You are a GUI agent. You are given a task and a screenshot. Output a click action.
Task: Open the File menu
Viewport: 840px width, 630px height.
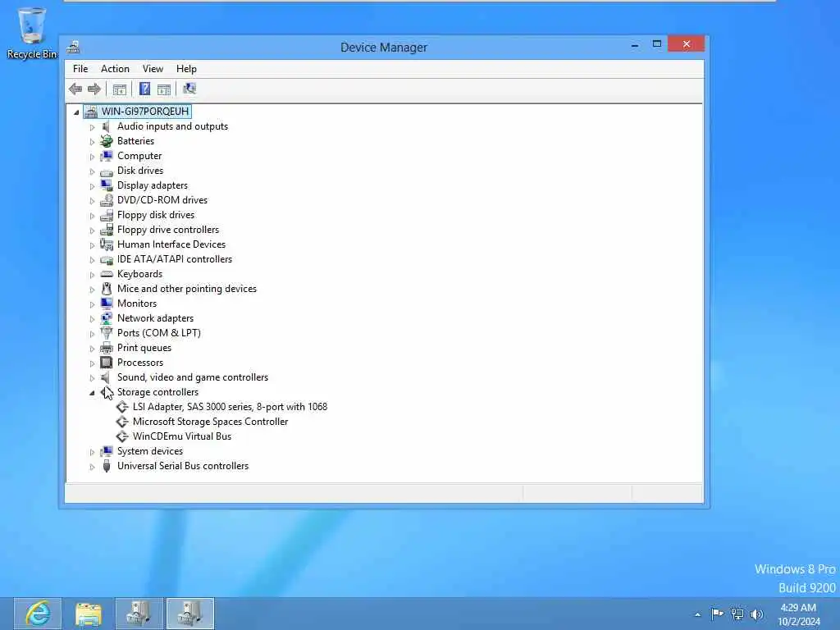[x=80, y=69]
